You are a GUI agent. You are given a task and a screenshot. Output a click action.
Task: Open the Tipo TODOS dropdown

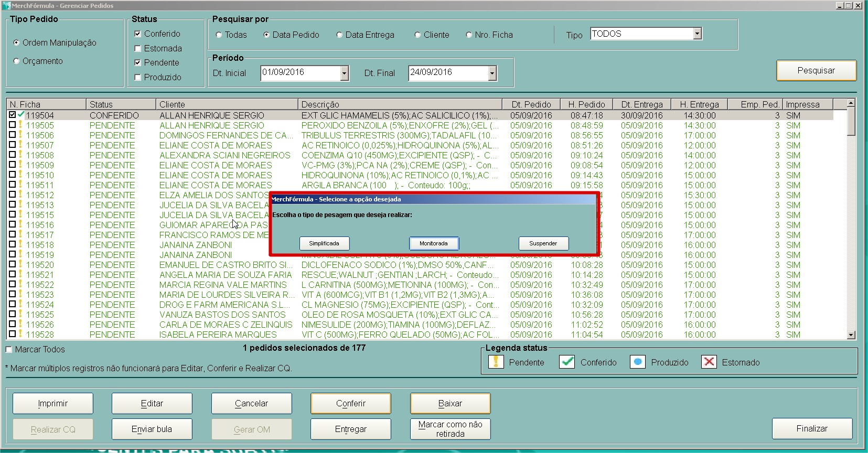697,34
